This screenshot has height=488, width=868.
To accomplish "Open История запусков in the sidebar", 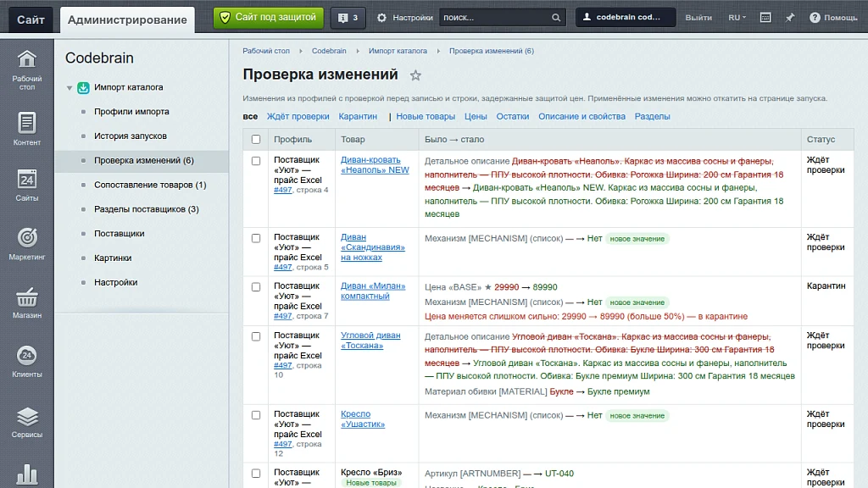I will [x=130, y=136].
